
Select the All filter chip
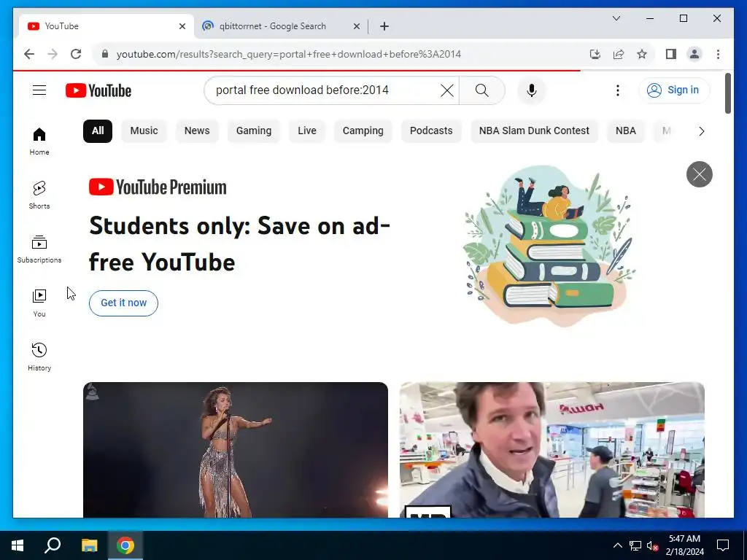[x=98, y=131]
